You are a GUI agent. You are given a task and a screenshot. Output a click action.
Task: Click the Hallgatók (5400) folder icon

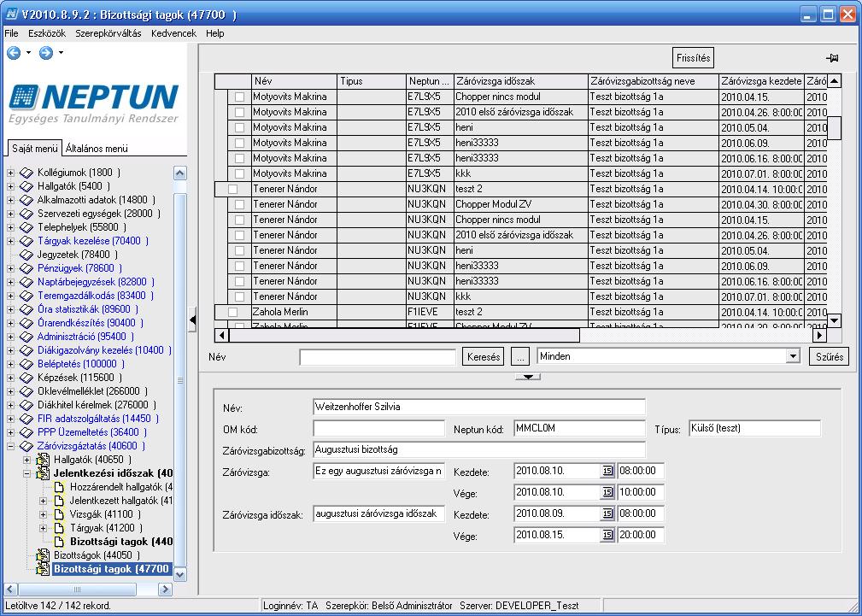tap(26, 186)
